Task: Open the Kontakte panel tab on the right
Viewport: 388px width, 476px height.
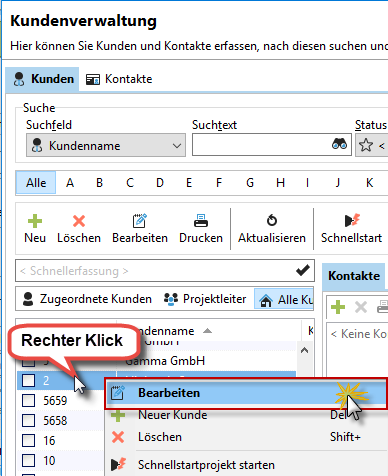Action: tap(354, 276)
